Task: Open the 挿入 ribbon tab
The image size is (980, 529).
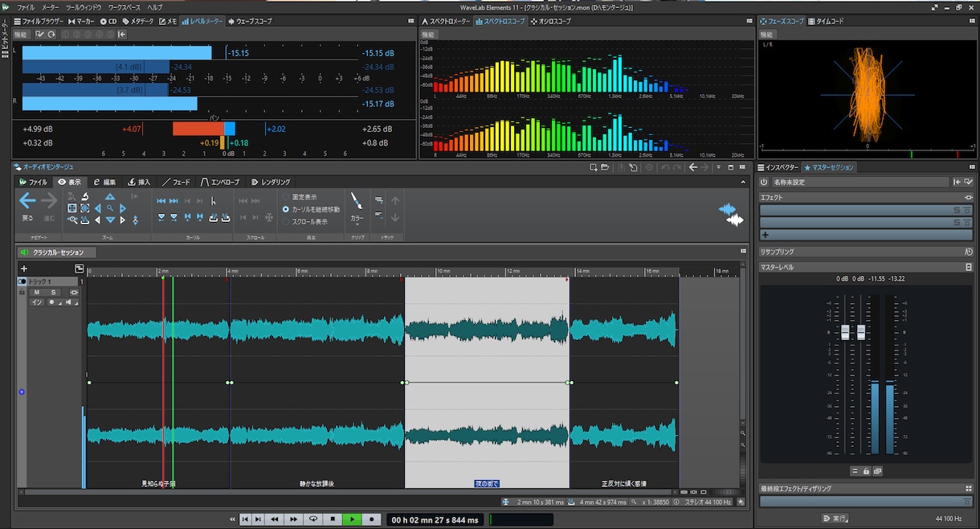Action: (x=140, y=182)
